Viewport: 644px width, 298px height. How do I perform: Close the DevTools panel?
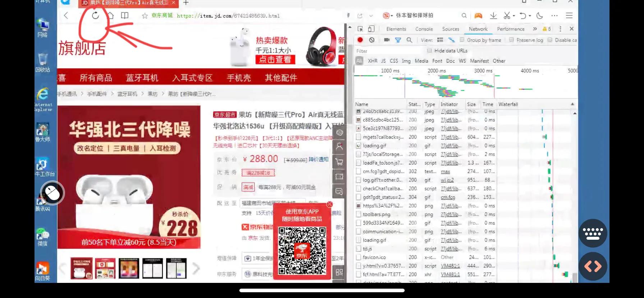(571, 29)
